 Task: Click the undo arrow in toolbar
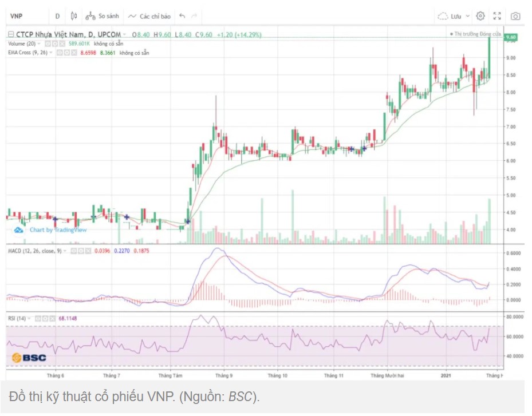pyautogui.click(x=182, y=16)
